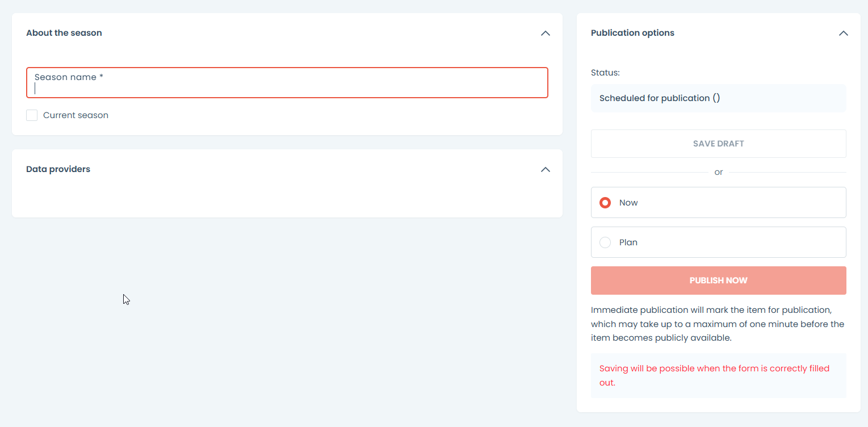The image size is (868, 427).
Task: Click the Data providers heading
Action: tap(58, 169)
